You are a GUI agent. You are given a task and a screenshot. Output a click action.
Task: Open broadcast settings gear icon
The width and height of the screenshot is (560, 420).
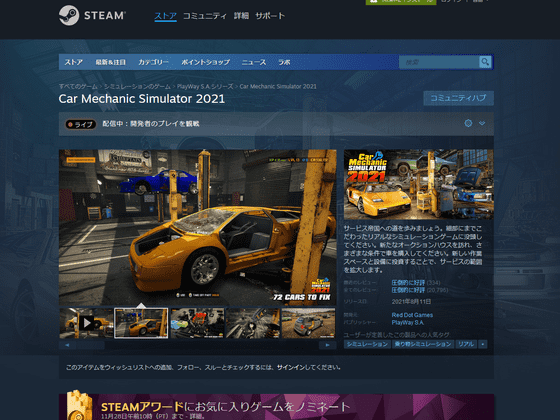point(468,123)
